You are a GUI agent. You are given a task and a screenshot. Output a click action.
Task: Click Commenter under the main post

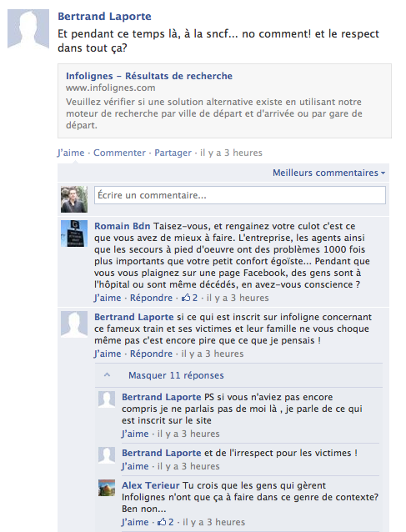click(119, 153)
